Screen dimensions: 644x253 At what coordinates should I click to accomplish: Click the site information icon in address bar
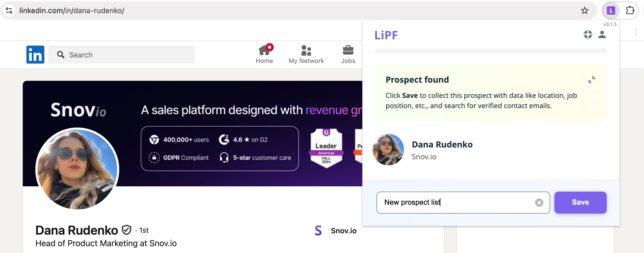click(9, 10)
